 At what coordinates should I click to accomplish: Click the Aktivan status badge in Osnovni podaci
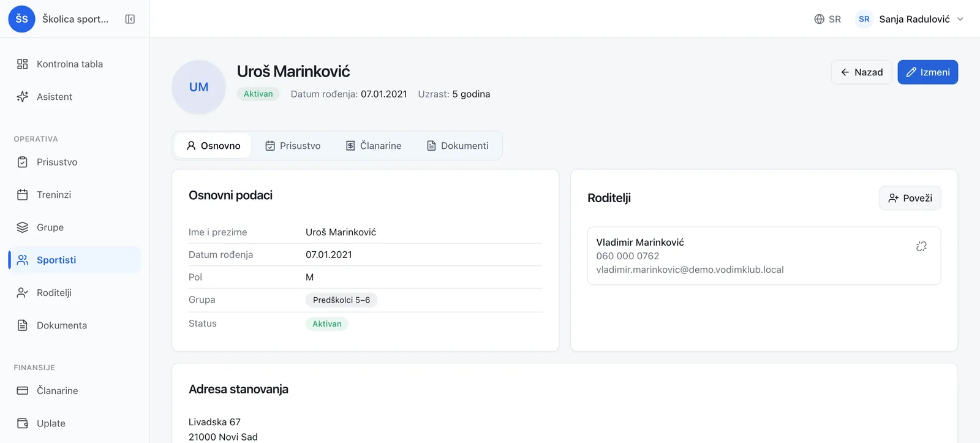click(x=327, y=324)
